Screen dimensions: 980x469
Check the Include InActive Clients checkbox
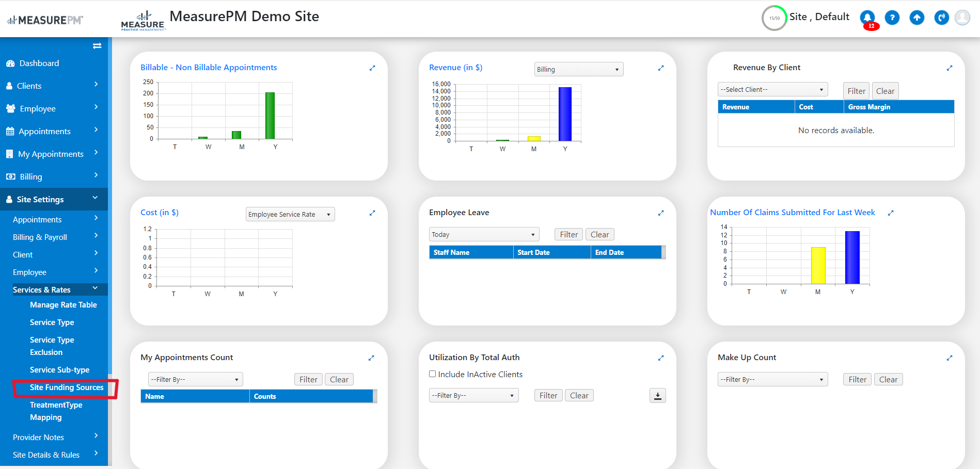(433, 374)
